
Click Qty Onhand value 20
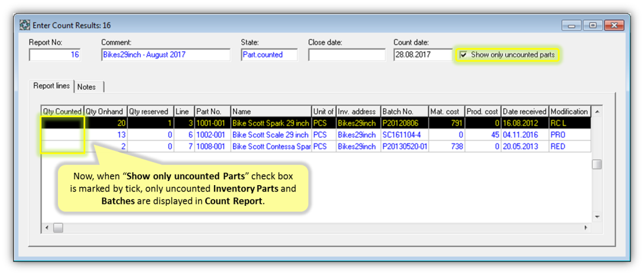[105, 123]
